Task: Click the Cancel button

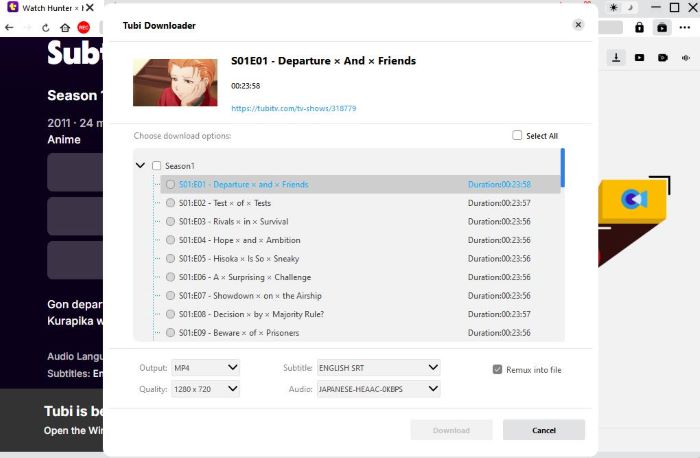Action: point(543,430)
